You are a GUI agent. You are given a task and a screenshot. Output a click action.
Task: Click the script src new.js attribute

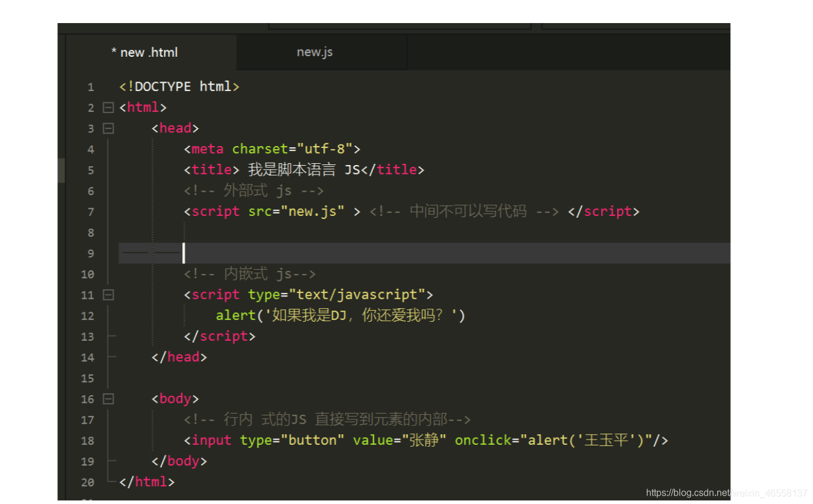[299, 211]
